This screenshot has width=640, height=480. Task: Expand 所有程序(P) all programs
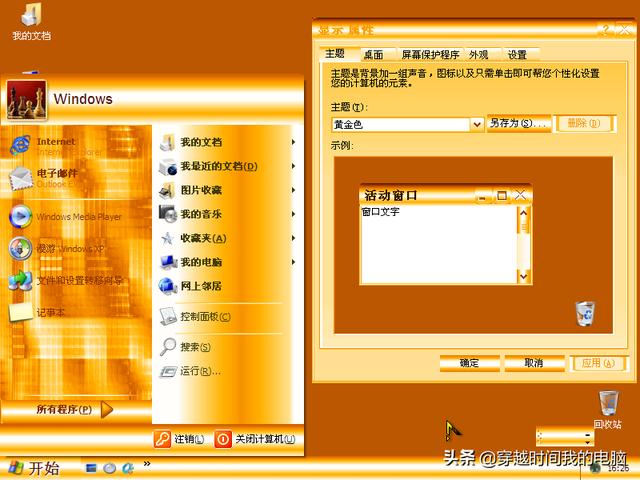tap(74, 409)
